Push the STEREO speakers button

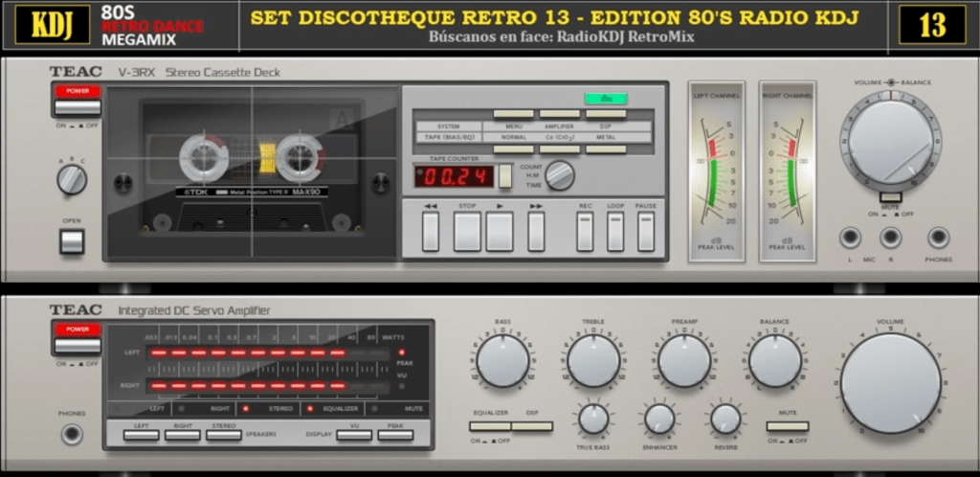224,435
